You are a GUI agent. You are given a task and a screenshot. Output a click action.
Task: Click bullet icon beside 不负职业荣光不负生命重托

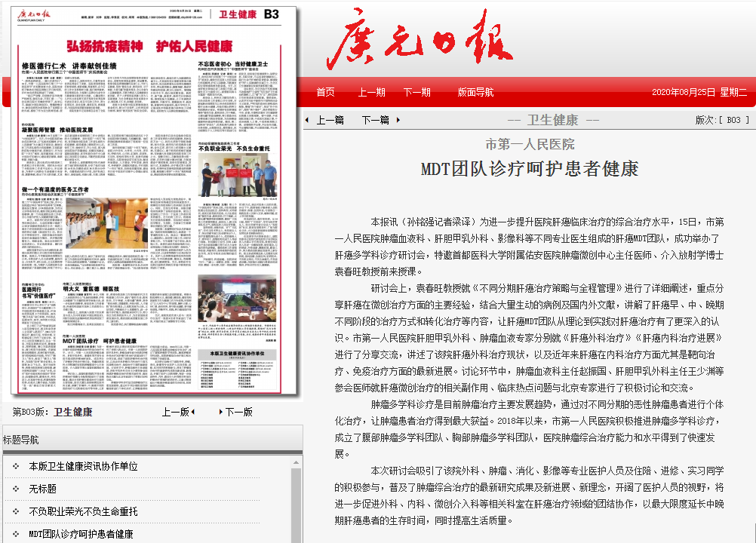pos(15,511)
